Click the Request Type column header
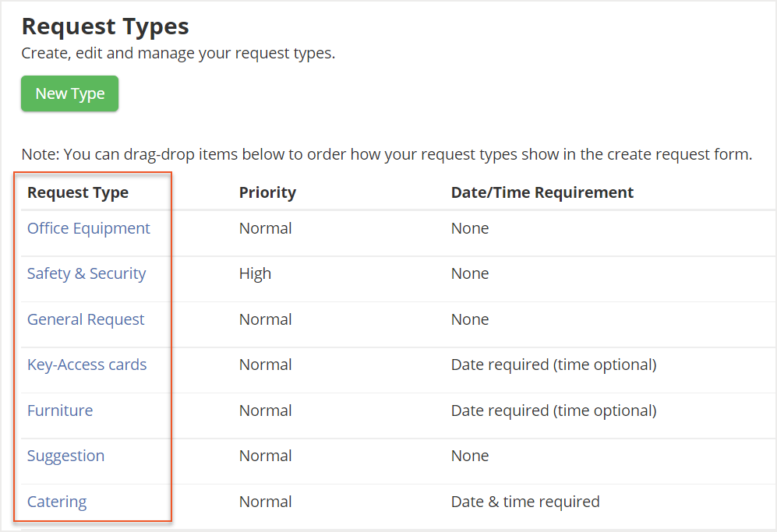This screenshot has width=777, height=532. [x=78, y=192]
